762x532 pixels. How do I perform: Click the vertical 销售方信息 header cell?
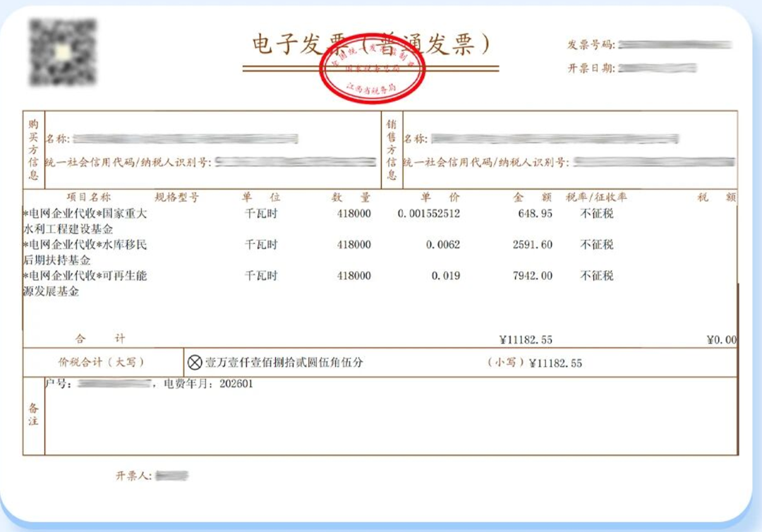pyautogui.click(x=392, y=149)
